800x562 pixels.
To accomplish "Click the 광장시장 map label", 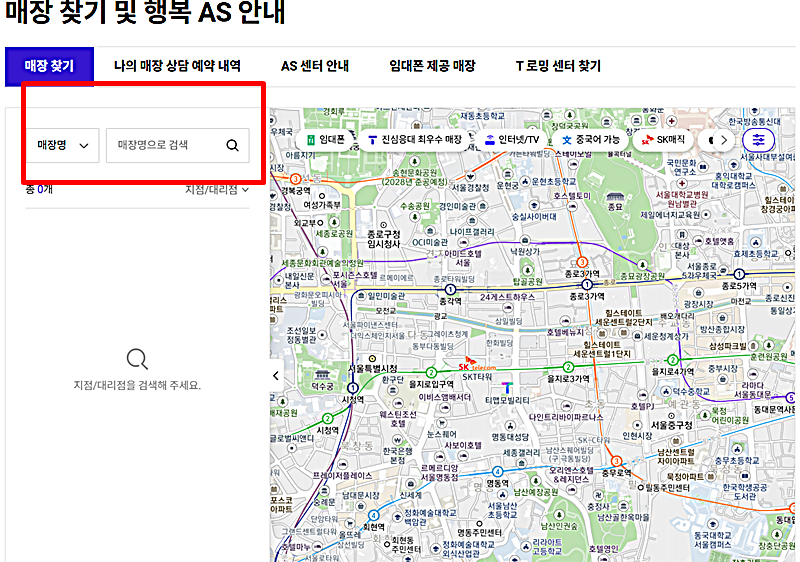I will pos(698,304).
